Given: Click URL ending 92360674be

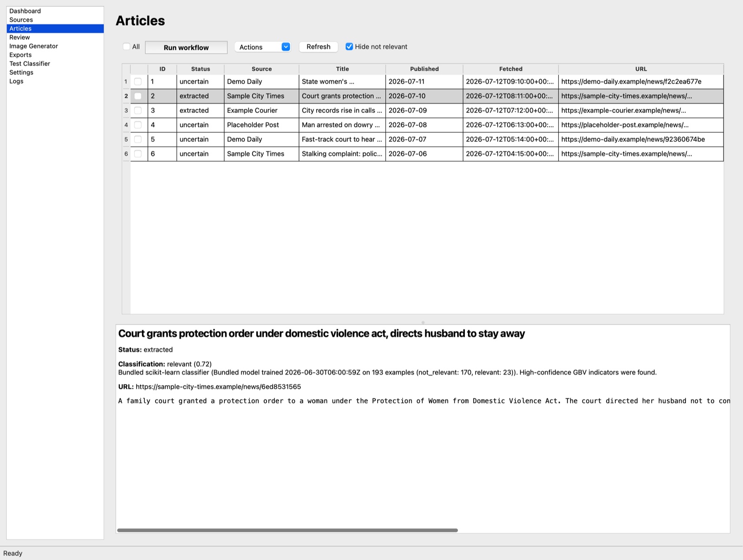Looking at the screenshot, I should pos(641,139).
